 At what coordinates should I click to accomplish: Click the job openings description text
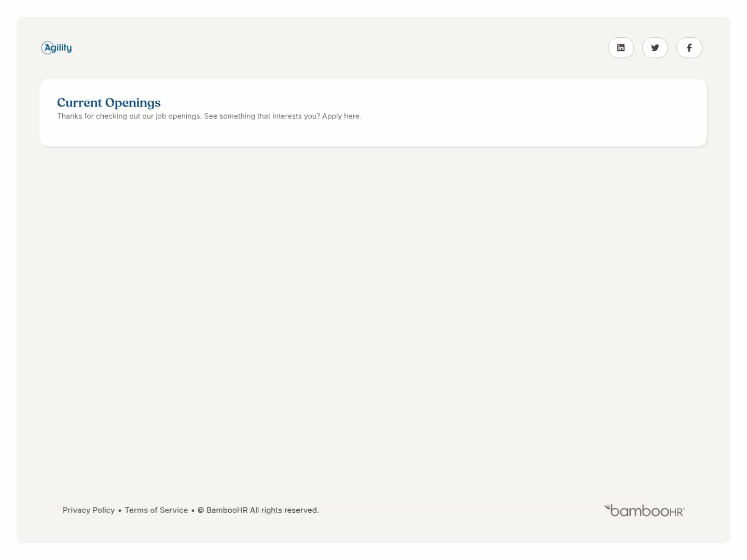[x=209, y=116]
